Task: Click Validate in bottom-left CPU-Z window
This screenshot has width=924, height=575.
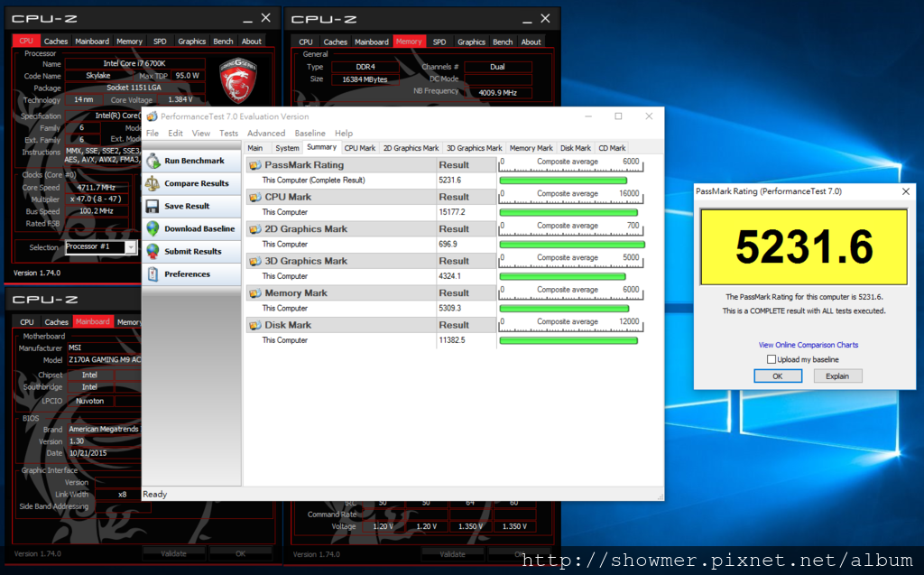Action: coord(173,553)
